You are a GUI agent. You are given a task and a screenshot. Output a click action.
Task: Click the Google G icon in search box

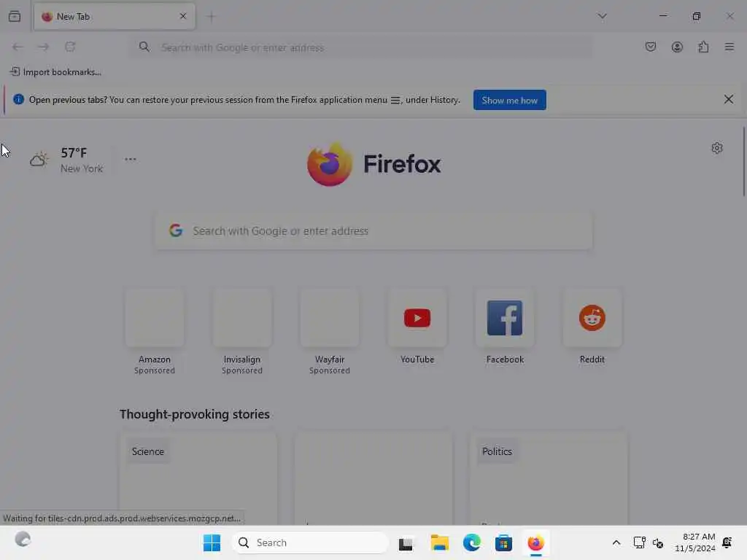(x=176, y=230)
